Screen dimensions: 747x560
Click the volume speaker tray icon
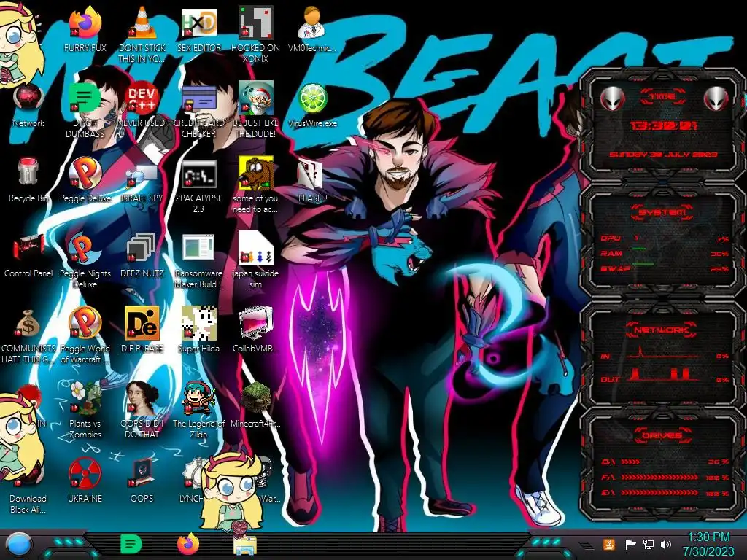(x=666, y=544)
